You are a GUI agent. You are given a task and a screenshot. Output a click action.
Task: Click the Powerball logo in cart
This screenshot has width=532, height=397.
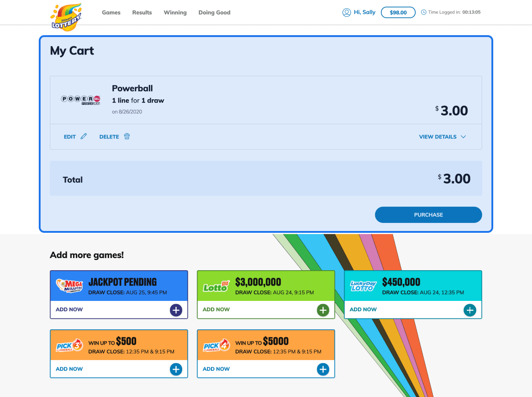pos(81,100)
